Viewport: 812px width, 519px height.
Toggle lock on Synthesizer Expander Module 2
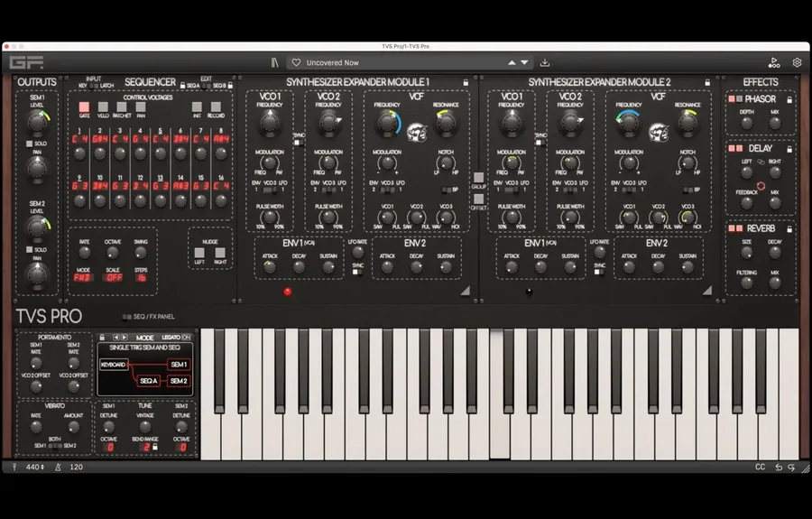pos(707,82)
